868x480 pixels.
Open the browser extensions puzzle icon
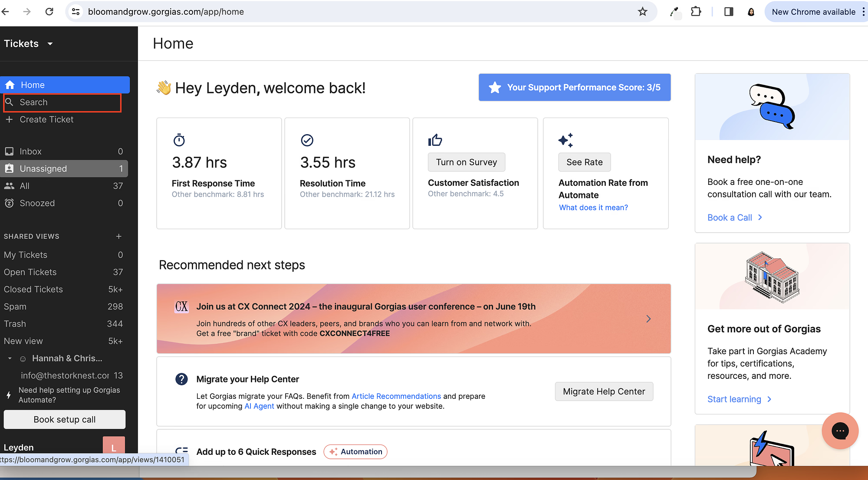pyautogui.click(x=696, y=12)
